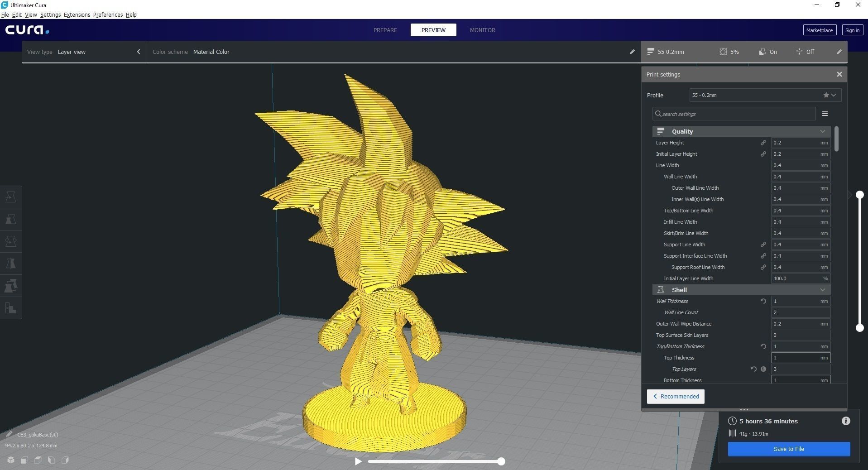Viewport: 868px width, 470px height.
Task: Open the Preferences menu
Action: click(108, 14)
